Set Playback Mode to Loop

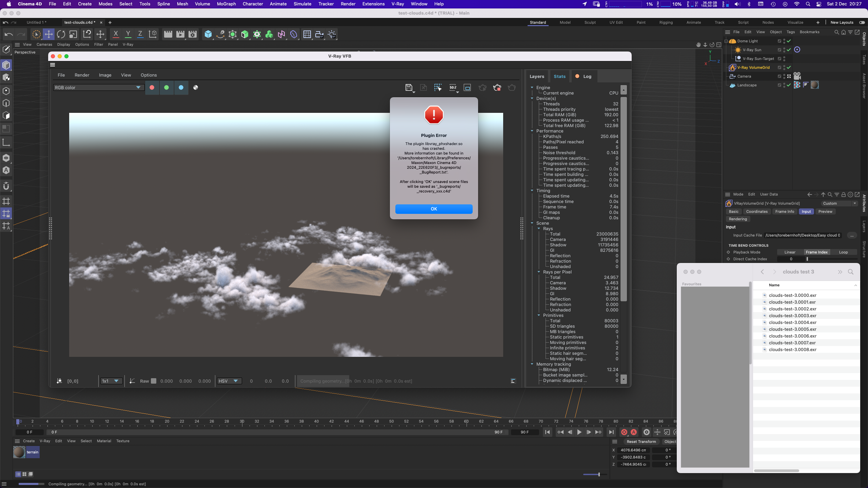point(843,252)
